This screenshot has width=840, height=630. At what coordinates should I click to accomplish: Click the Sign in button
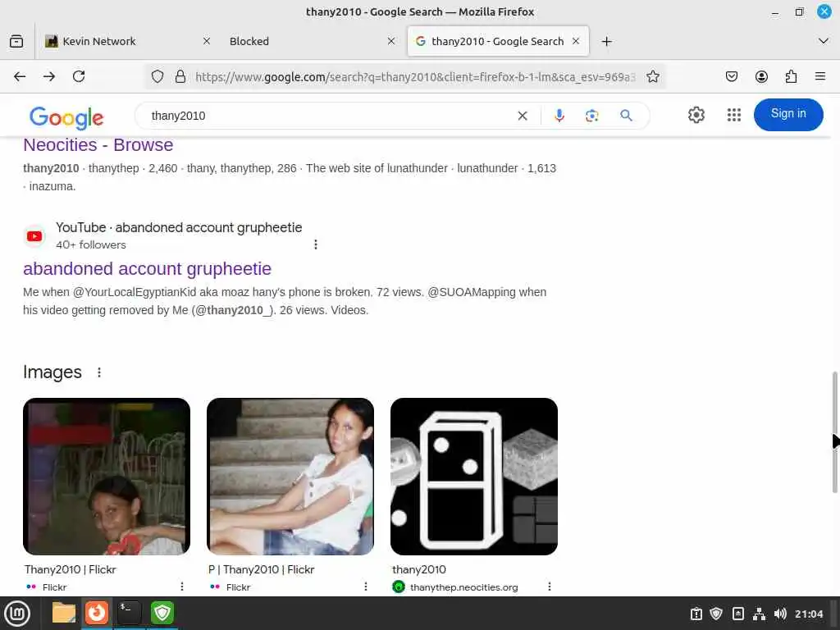click(x=788, y=114)
